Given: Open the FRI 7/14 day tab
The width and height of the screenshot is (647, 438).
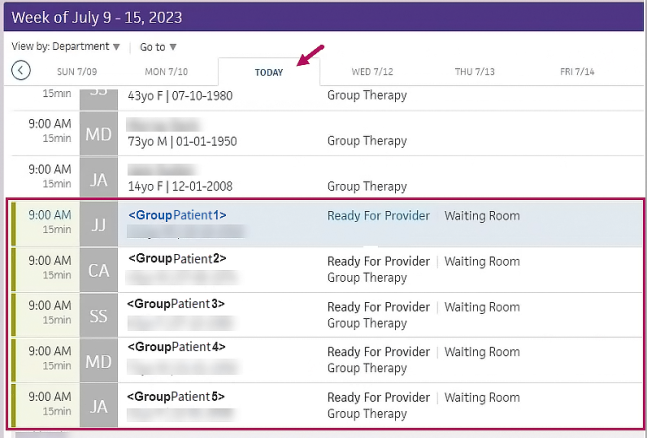Looking at the screenshot, I should (577, 72).
